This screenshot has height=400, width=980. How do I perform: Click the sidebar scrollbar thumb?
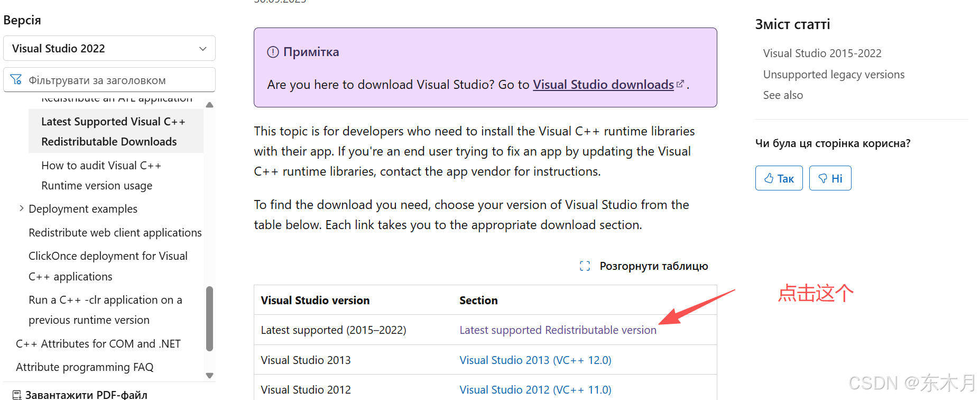tap(209, 319)
